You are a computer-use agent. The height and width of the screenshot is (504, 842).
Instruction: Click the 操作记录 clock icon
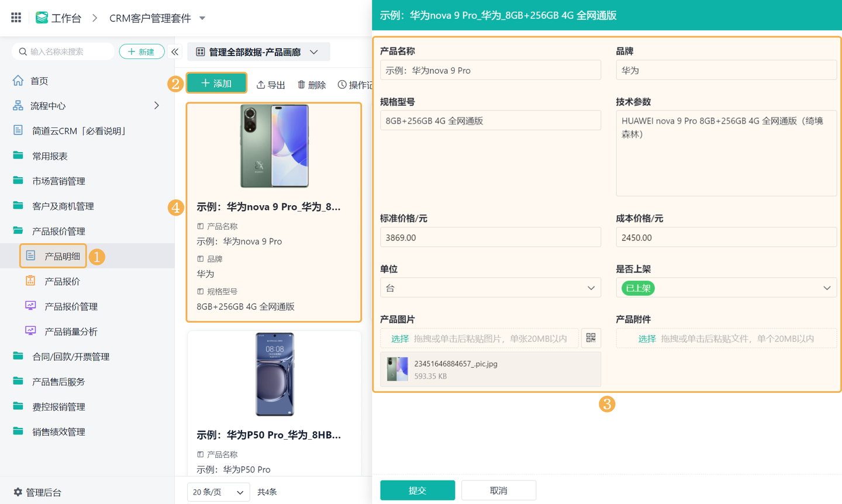[342, 85]
